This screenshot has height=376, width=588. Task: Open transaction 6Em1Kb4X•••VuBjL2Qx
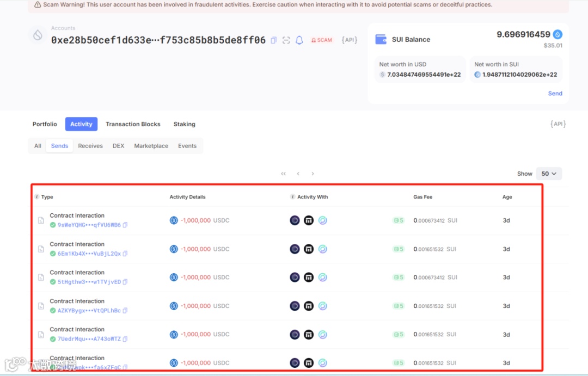click(89, 254)
